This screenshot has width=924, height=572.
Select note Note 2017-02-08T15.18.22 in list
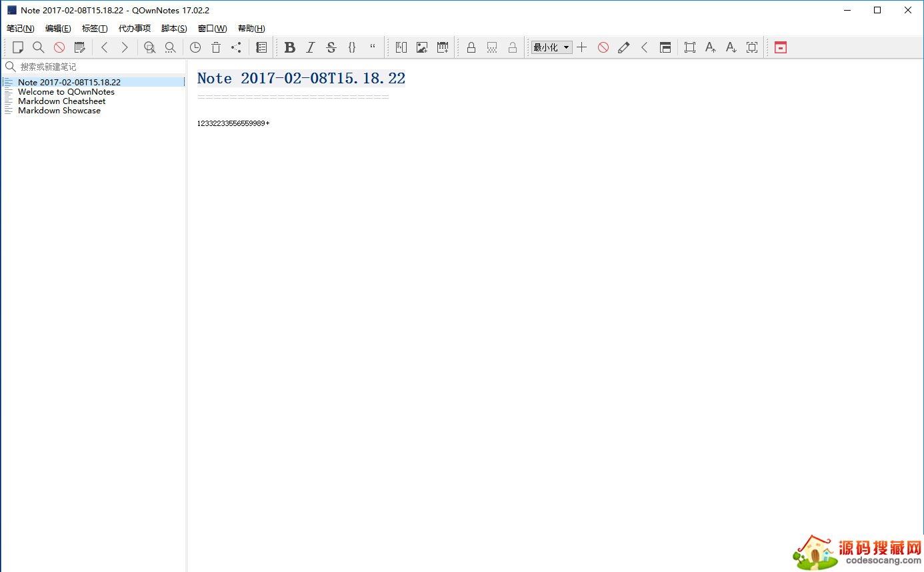pyautogui.click(x=93, y=82)
